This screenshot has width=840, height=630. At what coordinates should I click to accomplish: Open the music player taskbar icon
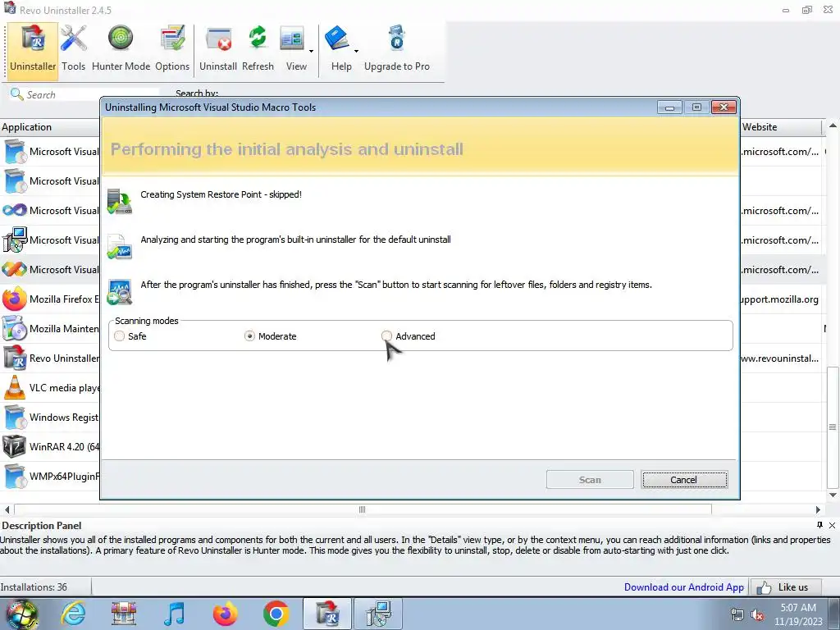pyautogui.click(x=174, y=614)
